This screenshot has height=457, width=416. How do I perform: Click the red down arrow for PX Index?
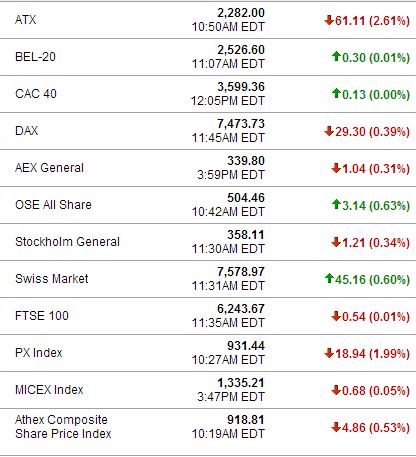[329, 353]
